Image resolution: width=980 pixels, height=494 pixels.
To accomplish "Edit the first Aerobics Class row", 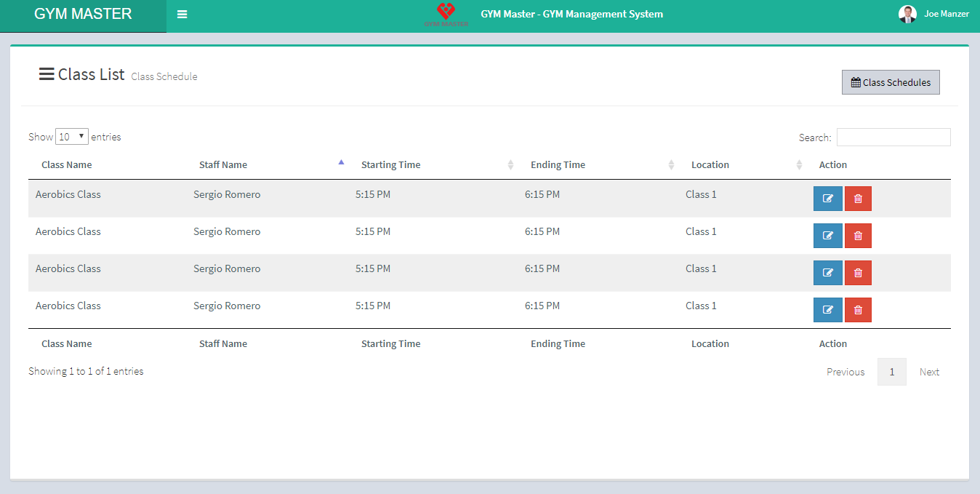I will pos(827,199).
